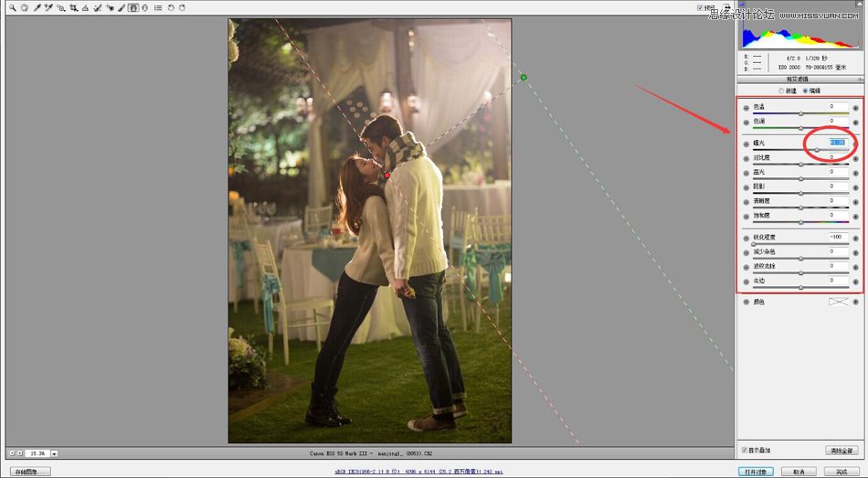This screenshot has width=868, height=478.
Task: Select the Zoom tool
Action: [12, 7]
